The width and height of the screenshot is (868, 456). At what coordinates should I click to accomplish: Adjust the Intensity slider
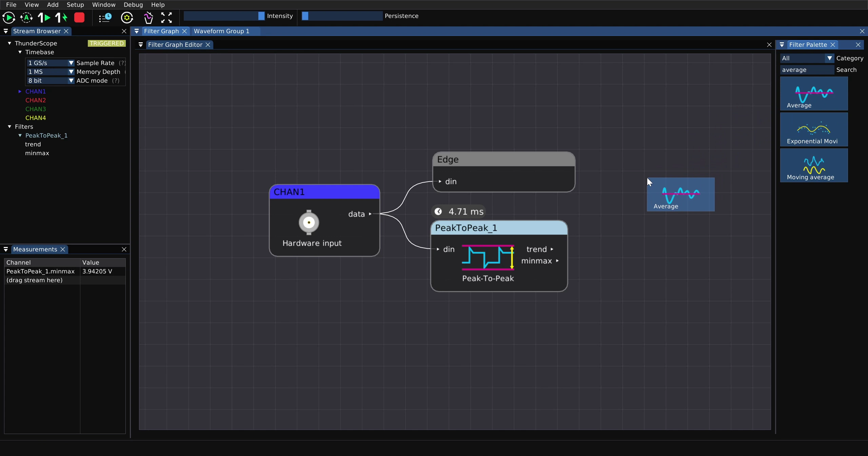click(224, 16)
